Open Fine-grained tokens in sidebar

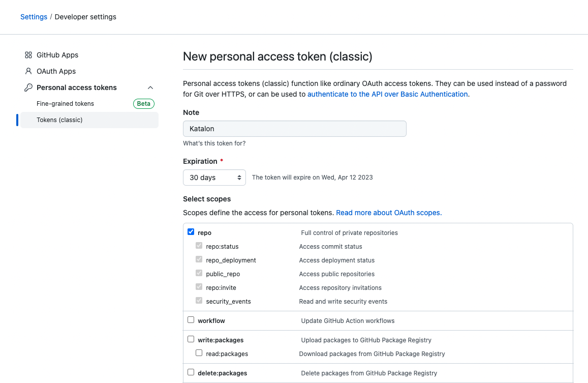(65, 104)
